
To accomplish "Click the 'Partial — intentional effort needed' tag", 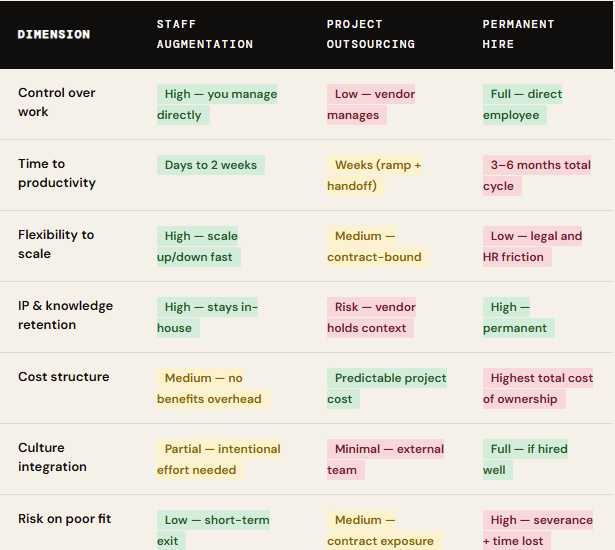I will (218, 459).
